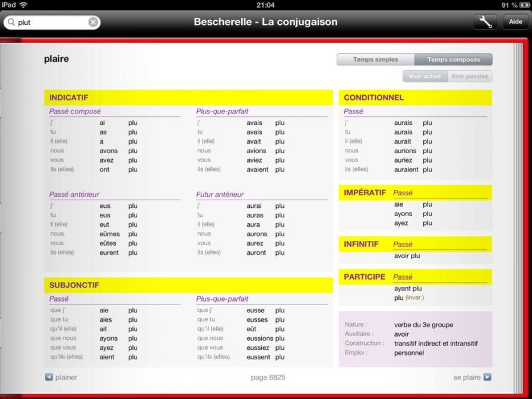Screen dimensions: 532x399
Task: Go to next verb se plaire
Action: [x=467, y=377]
